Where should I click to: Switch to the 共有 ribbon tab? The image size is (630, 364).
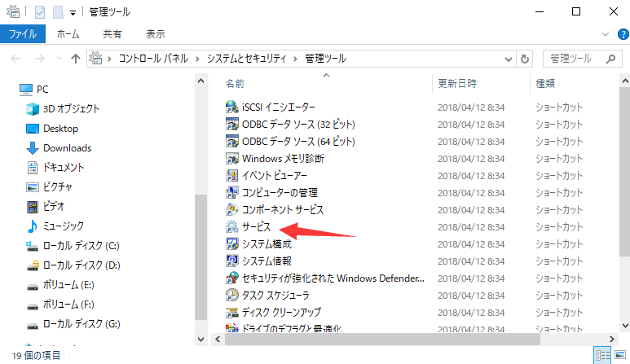coord(112,34)
